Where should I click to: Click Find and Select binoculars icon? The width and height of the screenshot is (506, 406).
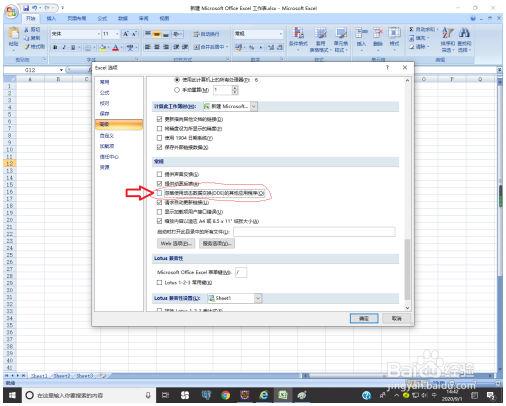pyautogui.click(x=464, y=33)
